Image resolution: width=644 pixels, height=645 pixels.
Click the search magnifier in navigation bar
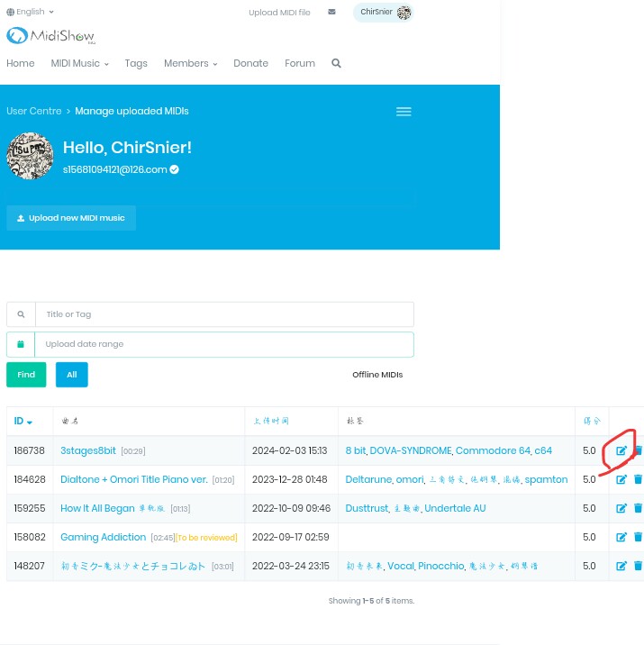point(336,63)
